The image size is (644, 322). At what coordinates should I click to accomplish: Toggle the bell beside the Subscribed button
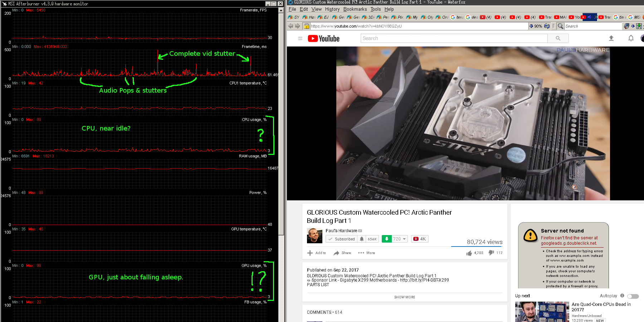362,239
